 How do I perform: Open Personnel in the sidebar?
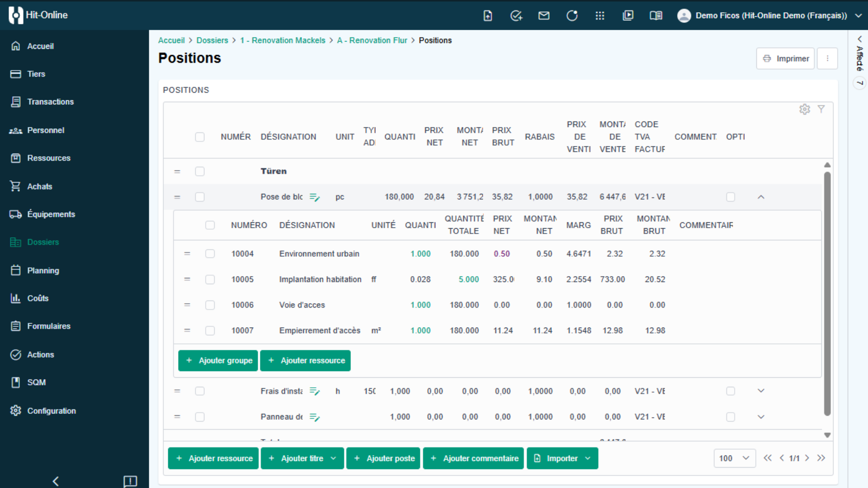[x=46, y=131]
